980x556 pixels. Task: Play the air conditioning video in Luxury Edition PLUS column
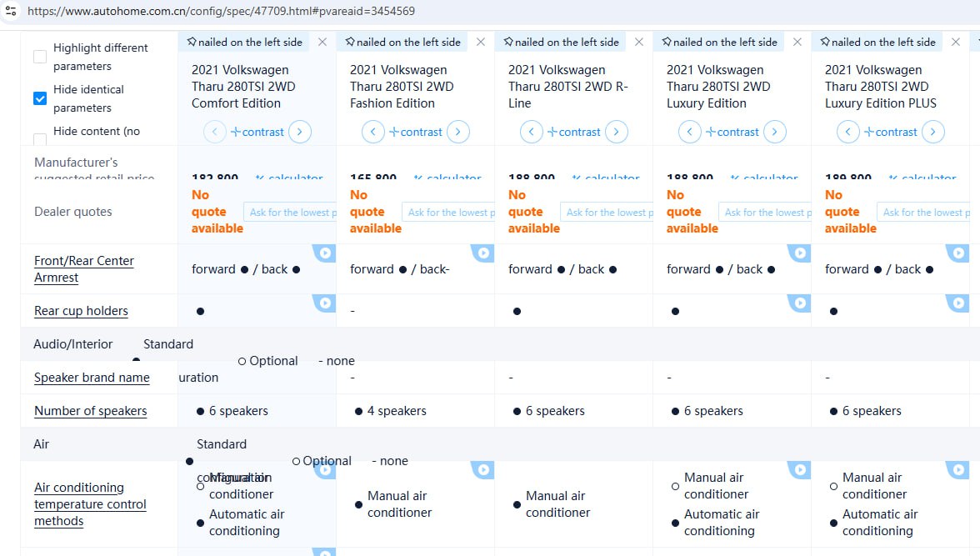(x=958, y=469)
